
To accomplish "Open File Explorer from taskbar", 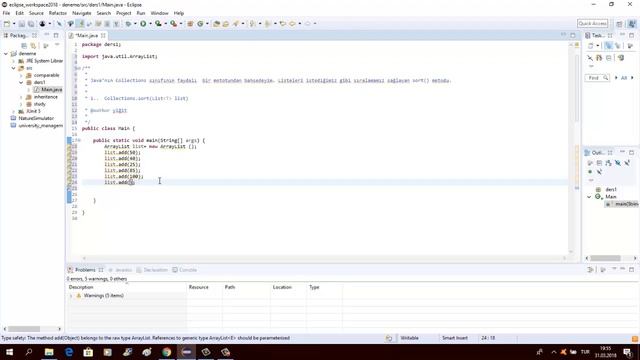I will point(49,352).
